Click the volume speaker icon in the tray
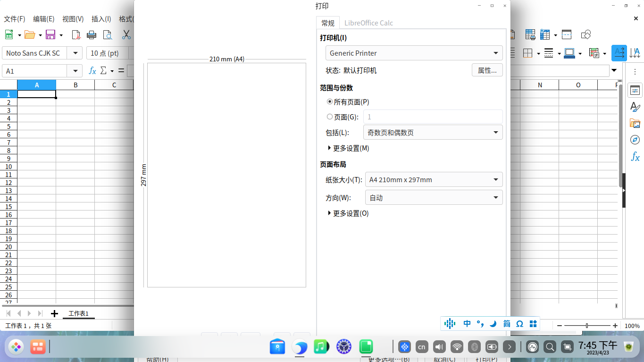This screenshot has width=644, height=362. pos(439,347)
